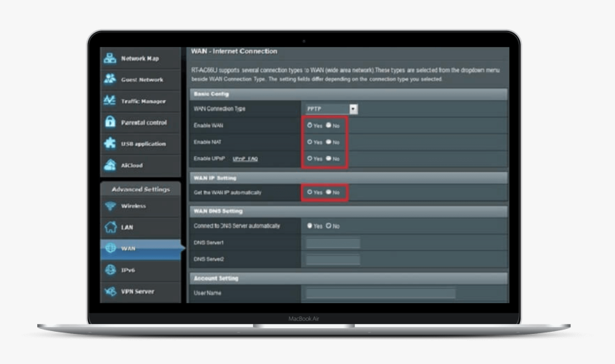Click the 'WAN IP Setting' section header text
This screenshot has width=615, height=364.
click(x=215, y=178)
